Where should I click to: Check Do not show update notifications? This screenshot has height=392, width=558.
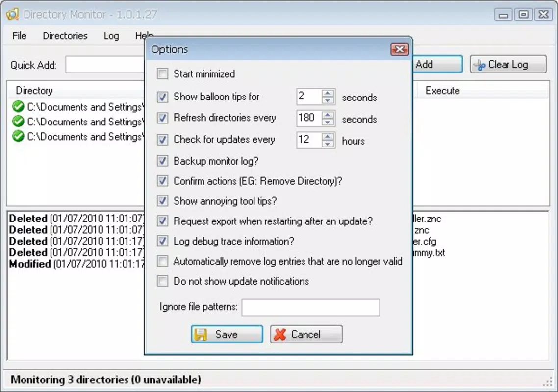163,281
